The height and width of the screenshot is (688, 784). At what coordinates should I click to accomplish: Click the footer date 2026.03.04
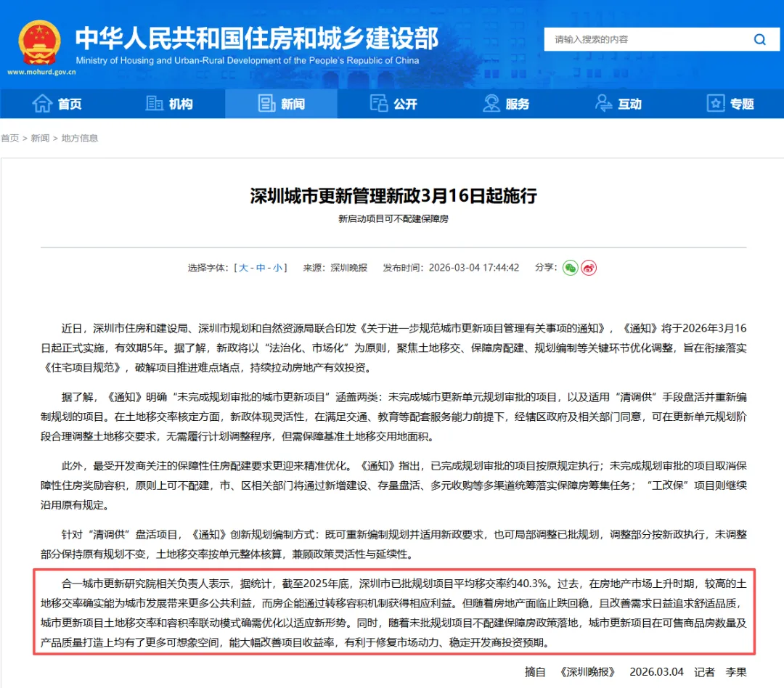[x=656, y=672]
